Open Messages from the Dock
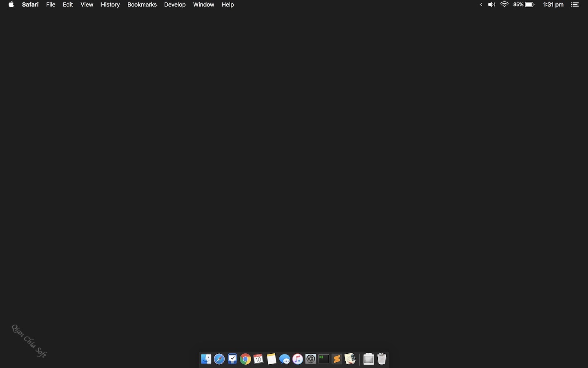The image size is (588, 368). coord(285,359)
